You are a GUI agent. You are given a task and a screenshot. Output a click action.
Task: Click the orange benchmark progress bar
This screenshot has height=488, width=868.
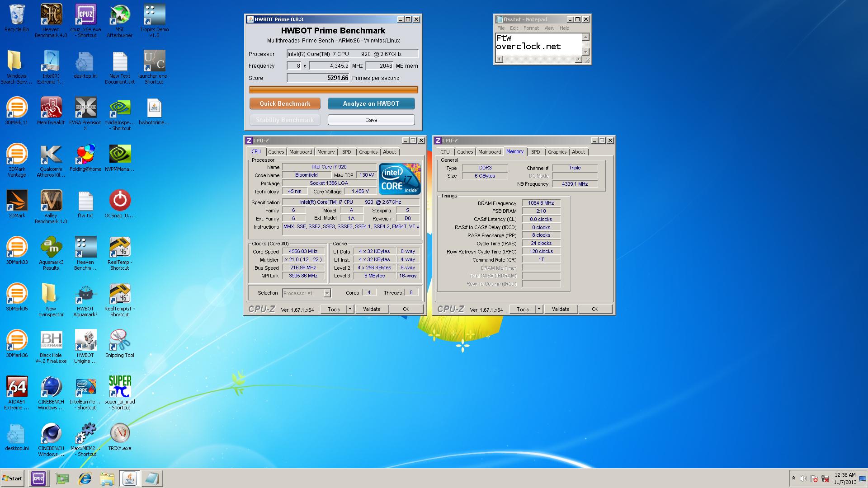[x=334, y=89]
